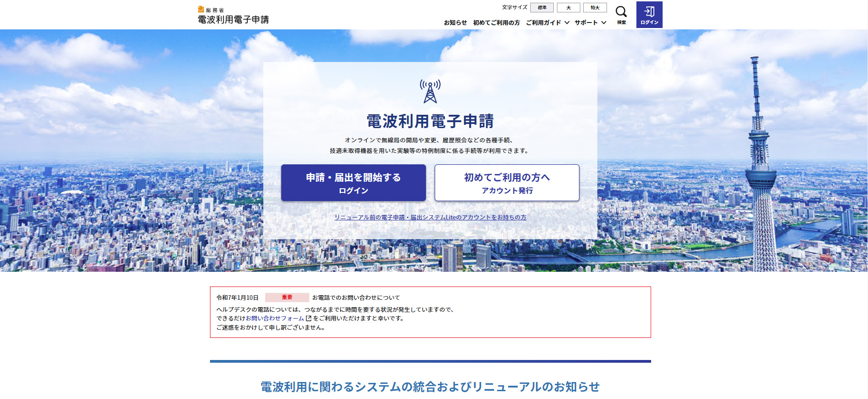Click the date 令和7年1月10日

coord(238,298)
